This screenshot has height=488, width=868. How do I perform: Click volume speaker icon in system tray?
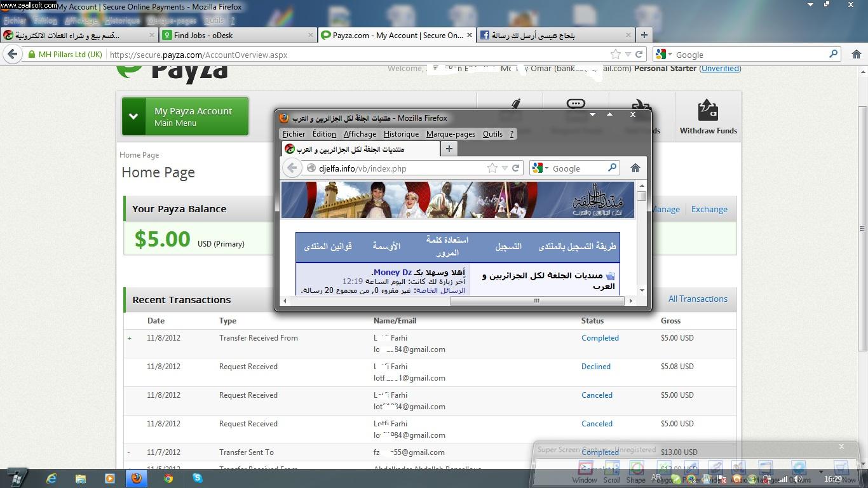tap(797, 480)
